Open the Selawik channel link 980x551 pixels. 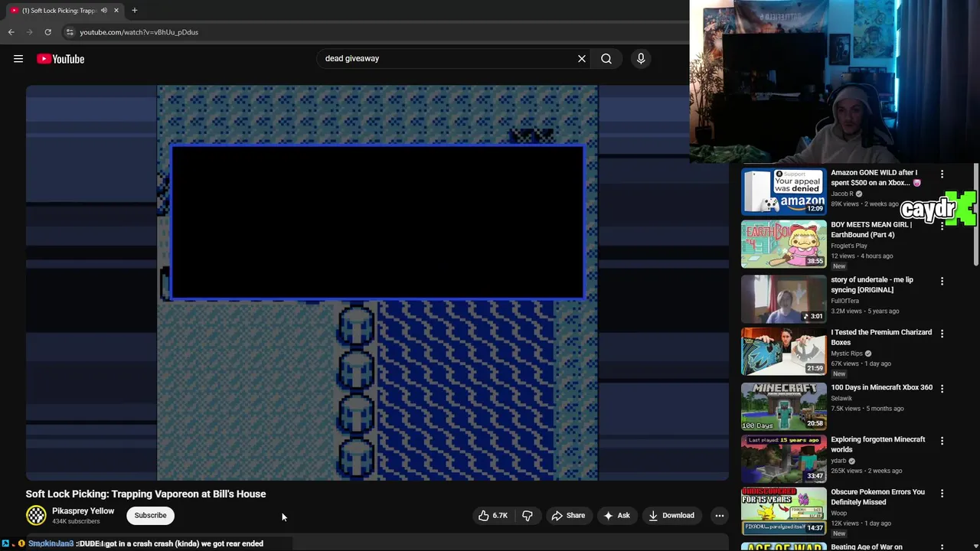[x=841, y=398]
